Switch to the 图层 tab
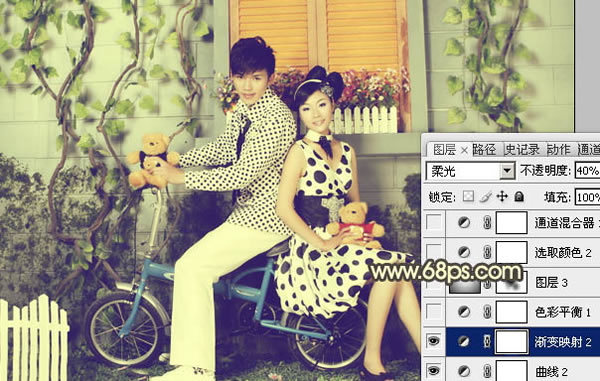This screenshot has height=381, width=600. (x=444, y=150)
